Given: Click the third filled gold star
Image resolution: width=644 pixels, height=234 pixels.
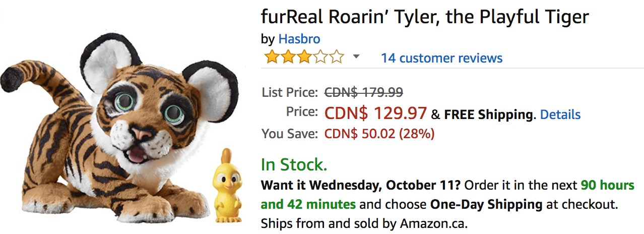Looking at the screenshot, I should pos(304,57).
